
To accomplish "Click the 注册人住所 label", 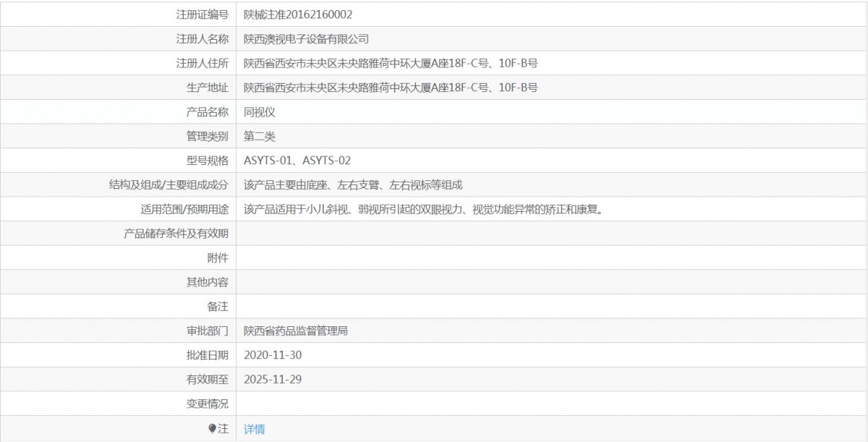I will point(202,63).
